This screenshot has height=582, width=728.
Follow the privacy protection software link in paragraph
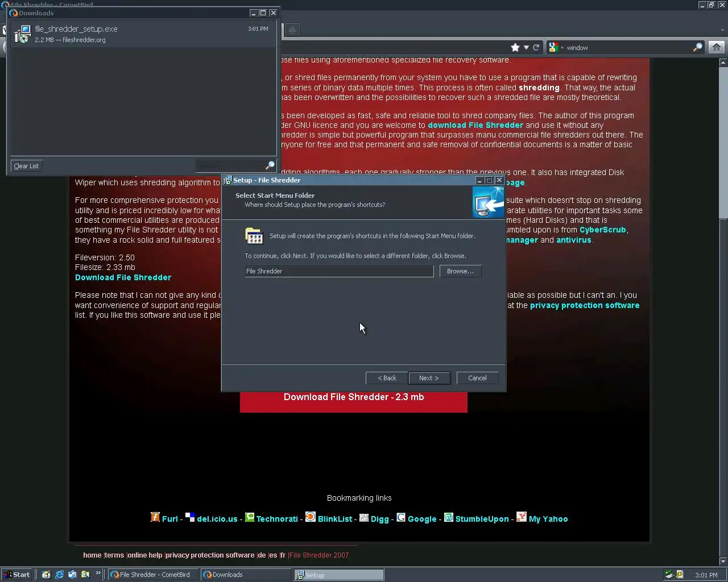point(585,305)
